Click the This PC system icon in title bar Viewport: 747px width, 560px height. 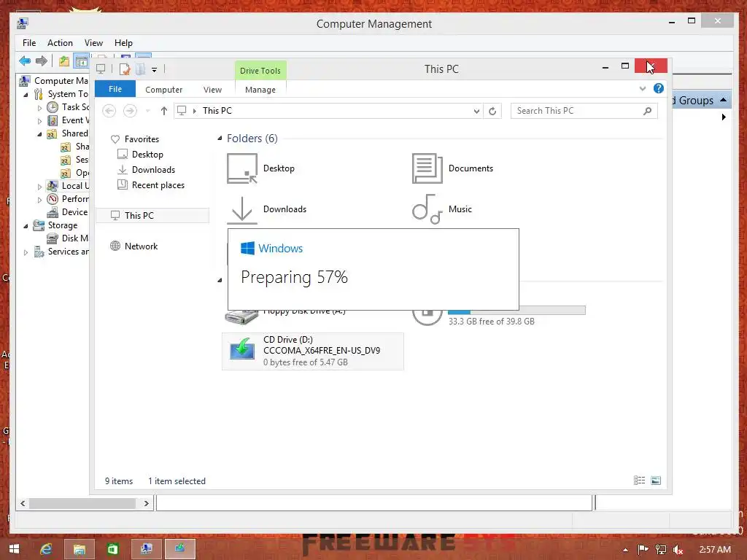click(101, 69)
